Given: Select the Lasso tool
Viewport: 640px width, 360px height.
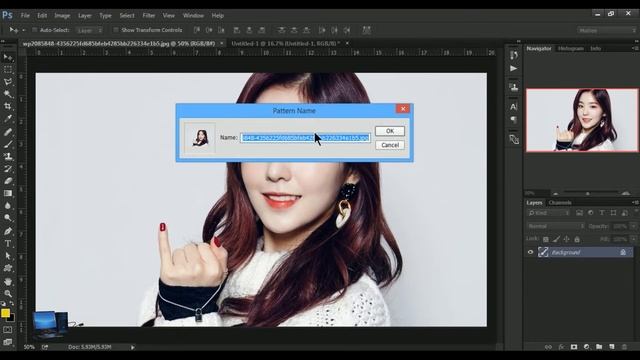Looking at the screenshot, I should pyautogui.click(x=8, y=82).
